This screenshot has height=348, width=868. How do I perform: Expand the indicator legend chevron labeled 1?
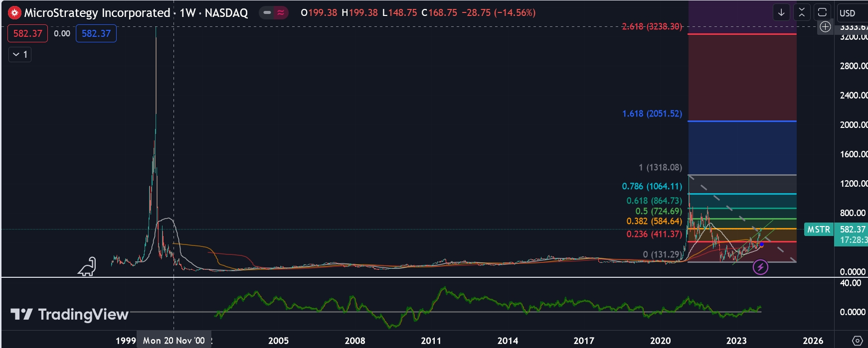[x=20, y=54]
